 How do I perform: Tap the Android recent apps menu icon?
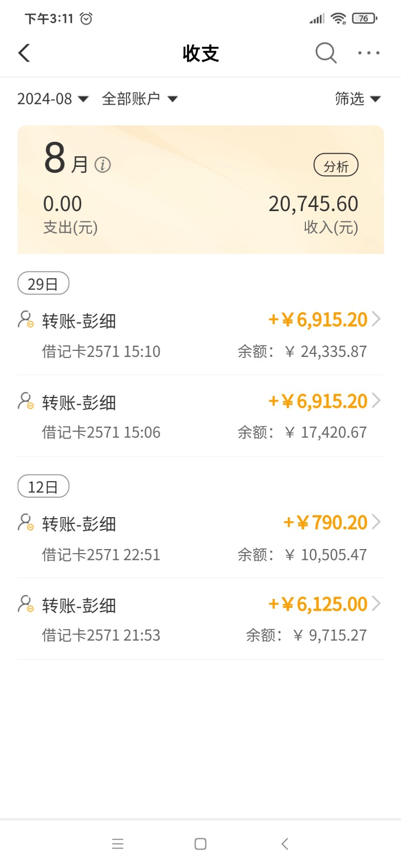point(118,843)
